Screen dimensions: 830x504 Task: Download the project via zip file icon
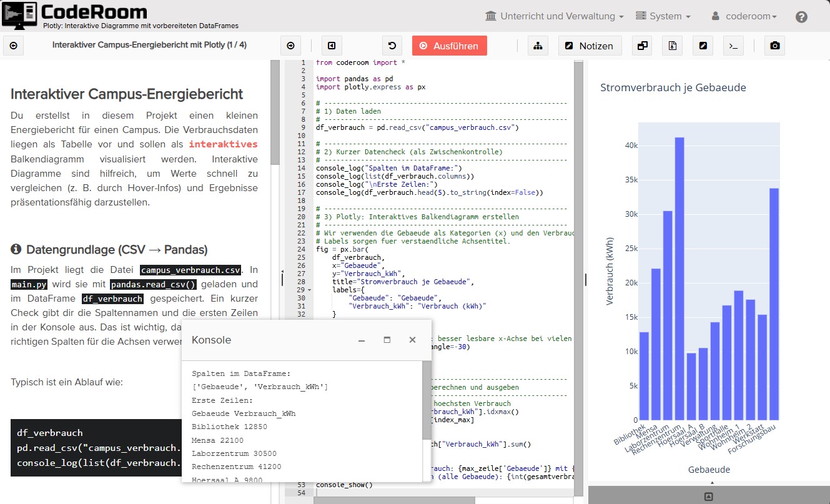673,46
